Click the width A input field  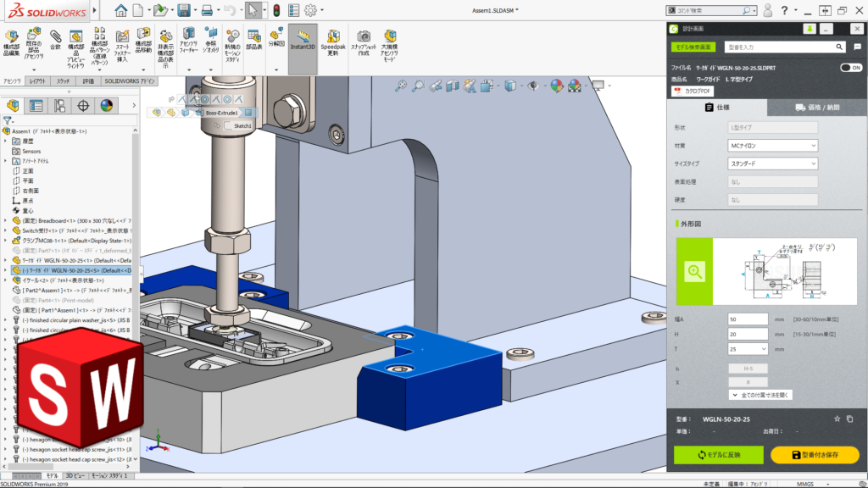(748, 319)
